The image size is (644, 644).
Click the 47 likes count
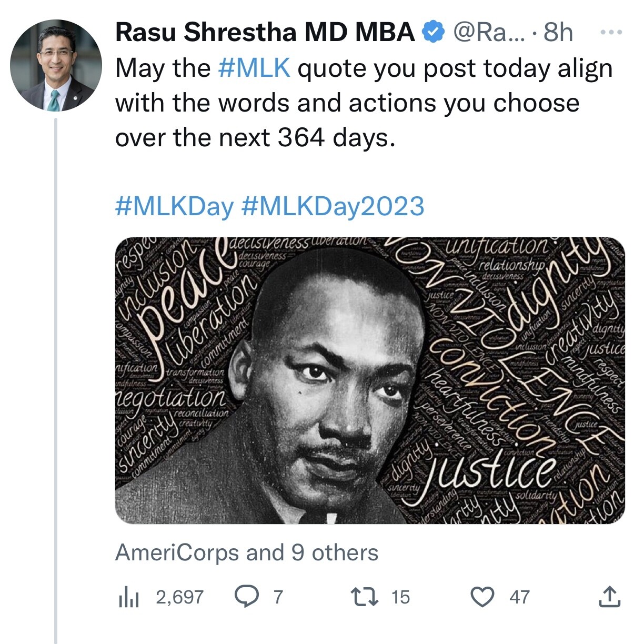tap(519, 597)
